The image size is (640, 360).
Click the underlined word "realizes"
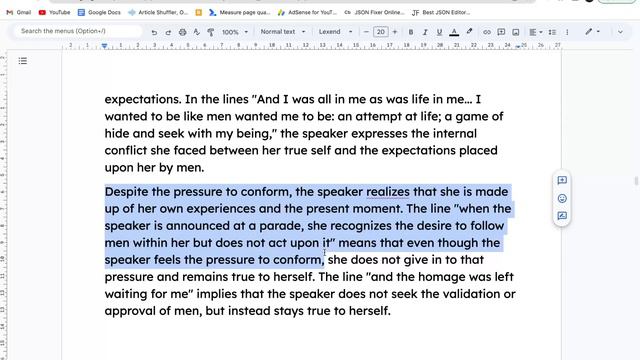coord(388,192)
